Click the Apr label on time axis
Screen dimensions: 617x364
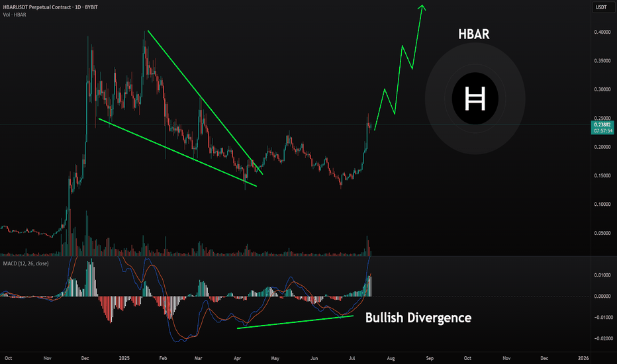click(x=237, y=358)
